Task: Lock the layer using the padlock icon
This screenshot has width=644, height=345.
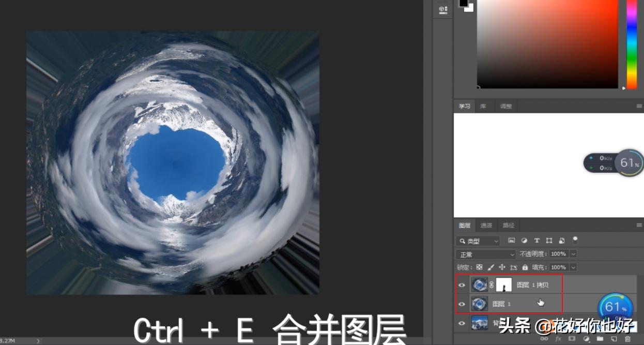Action: [525, 267]
